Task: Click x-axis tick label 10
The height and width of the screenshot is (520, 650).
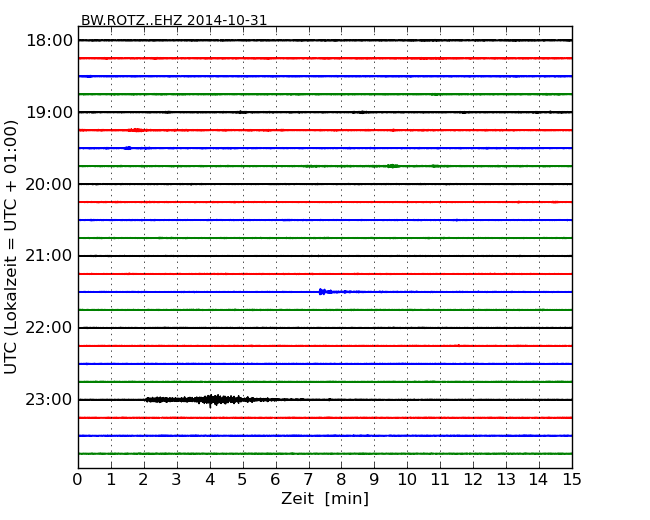Action: click(407, 480)
